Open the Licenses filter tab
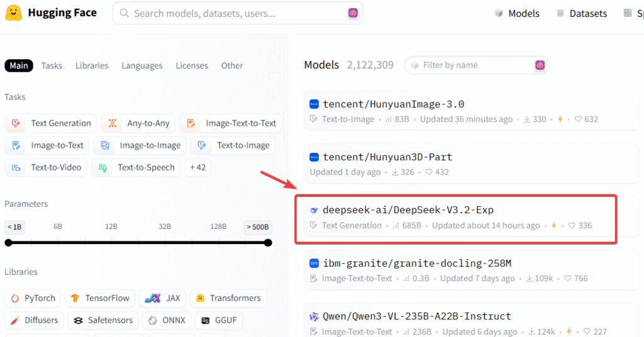The image size is (644, 337). (192, 65)
